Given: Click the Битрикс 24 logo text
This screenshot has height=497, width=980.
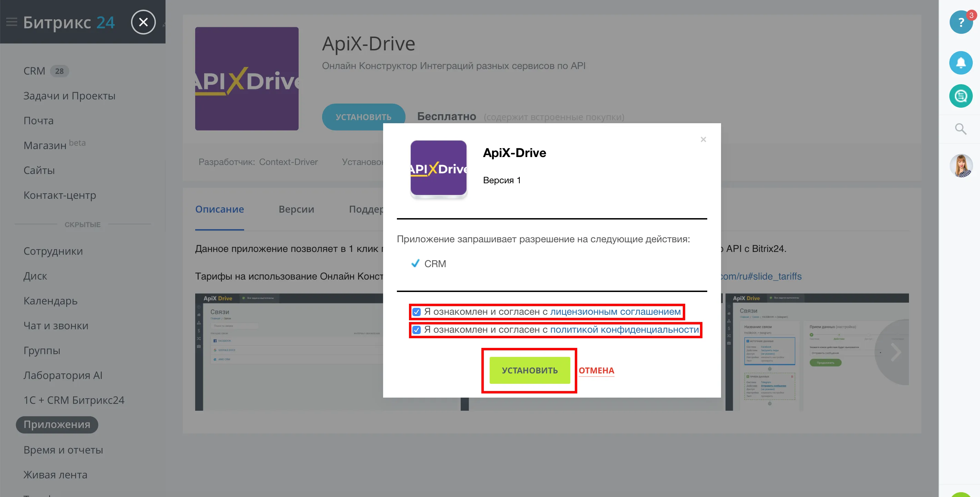Looking at the screenshot, I should 69,22.
